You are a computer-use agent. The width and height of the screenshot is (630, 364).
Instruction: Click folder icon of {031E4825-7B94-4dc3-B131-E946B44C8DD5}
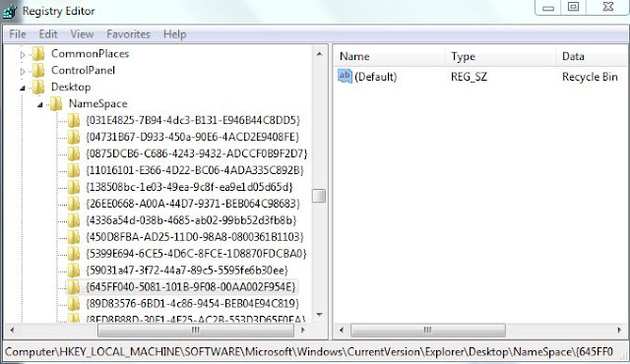click(x=74, y=120)
